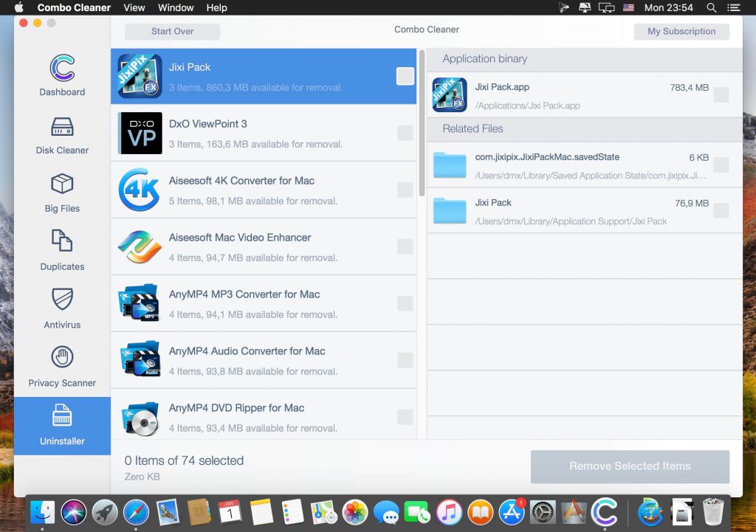
Task: Open My Subscription
Action: [681, 31]
